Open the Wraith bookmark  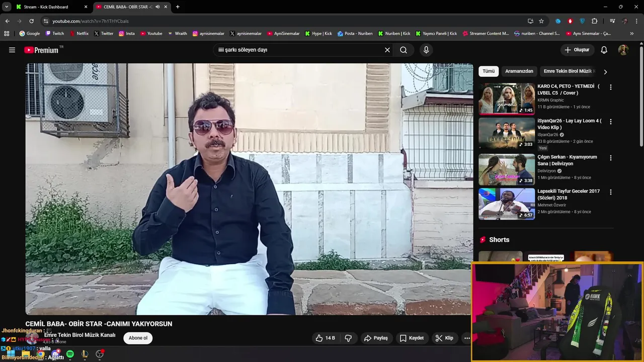tap(178, 34)
